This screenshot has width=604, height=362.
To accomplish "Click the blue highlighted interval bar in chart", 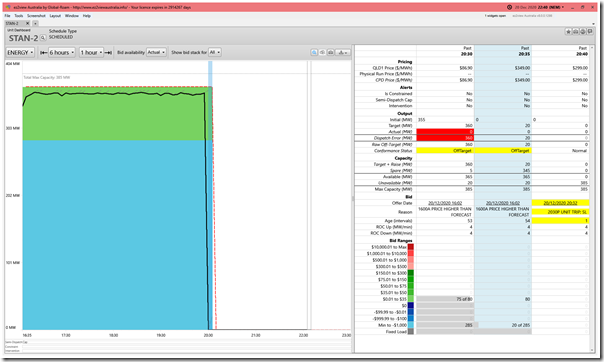I will 210,194.
